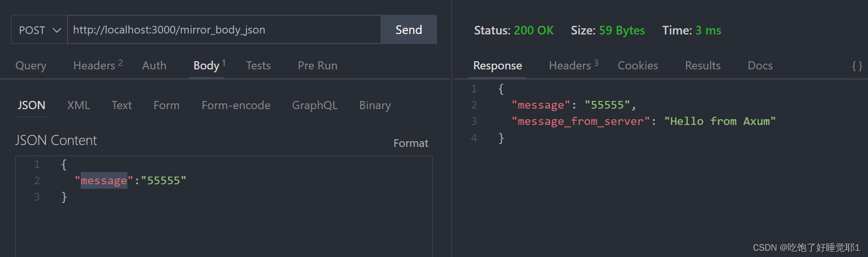Viewport: 868px width, 257px height.
Task: Open the Results tab
Action: (x=703, y=66)
